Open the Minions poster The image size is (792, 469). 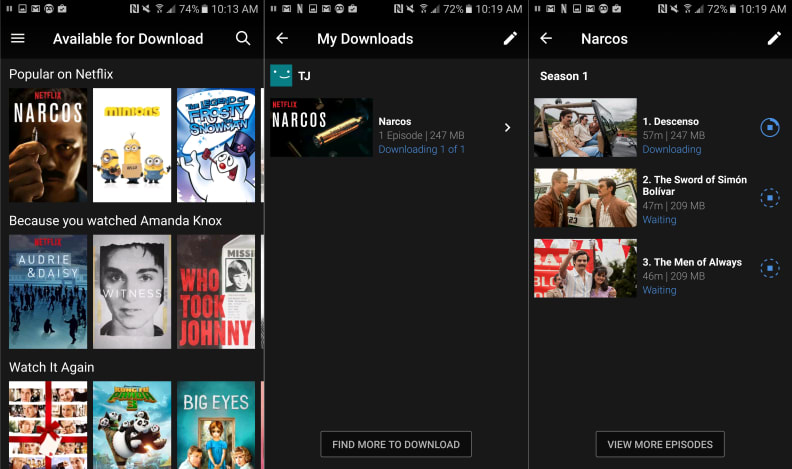tap(132, 145)
